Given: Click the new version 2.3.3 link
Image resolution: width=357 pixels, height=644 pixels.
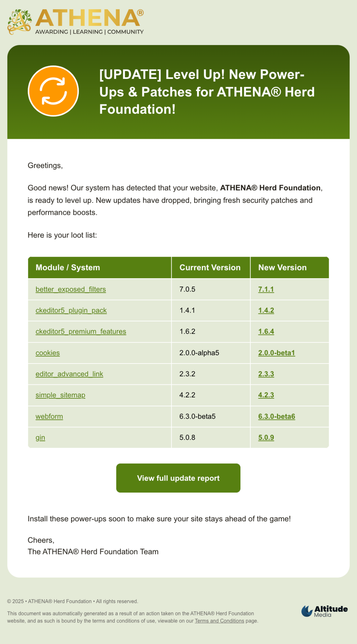Looking at the screenshot, I should 266,374.
